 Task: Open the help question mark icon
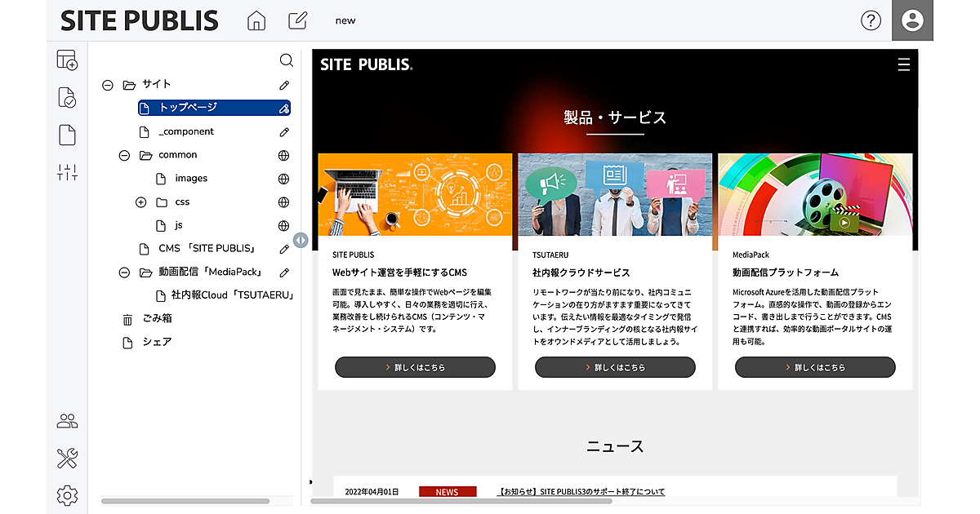tap(871, 20)
